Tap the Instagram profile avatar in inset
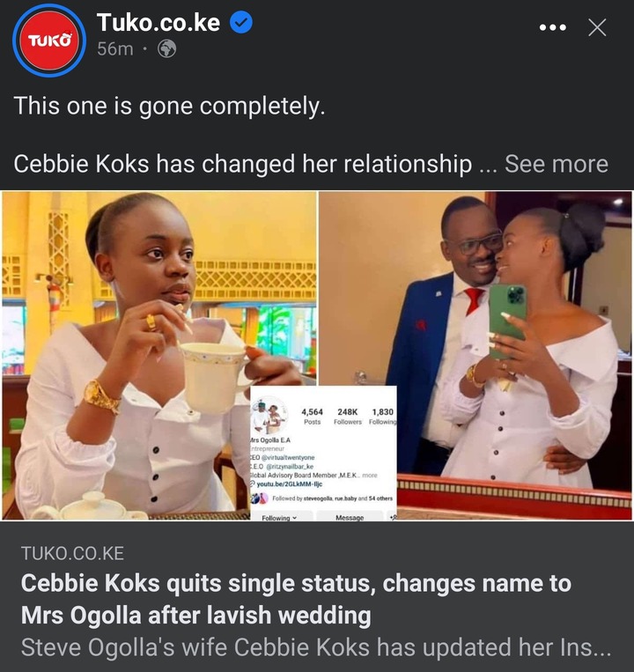This screenshot has height=672, width=634. pos(269,415)
